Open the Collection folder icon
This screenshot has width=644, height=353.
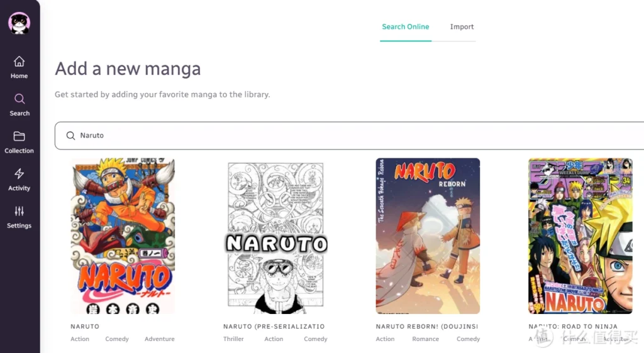pyautogui.click(x=19, y=136)
